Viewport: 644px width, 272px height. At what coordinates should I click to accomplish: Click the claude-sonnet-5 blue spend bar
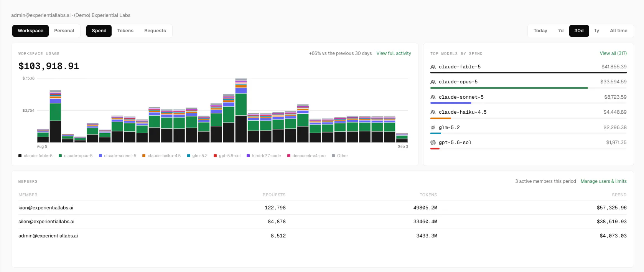(451, 103)
